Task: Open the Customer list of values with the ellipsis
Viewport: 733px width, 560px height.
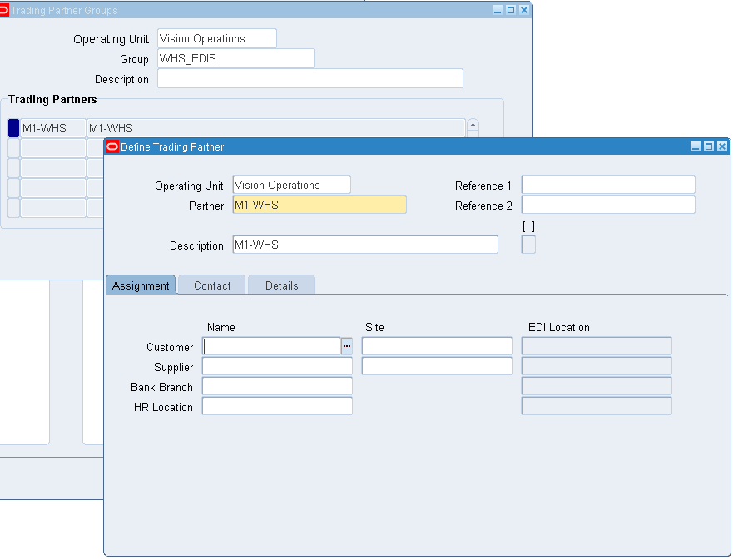Action: [347, 345]
